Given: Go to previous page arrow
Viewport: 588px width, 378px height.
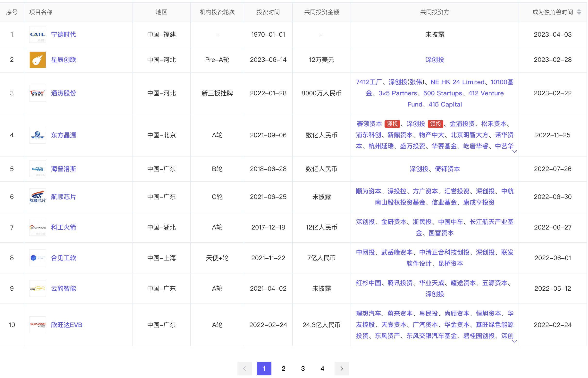Looking at the screenshot, I should [245, 369].
